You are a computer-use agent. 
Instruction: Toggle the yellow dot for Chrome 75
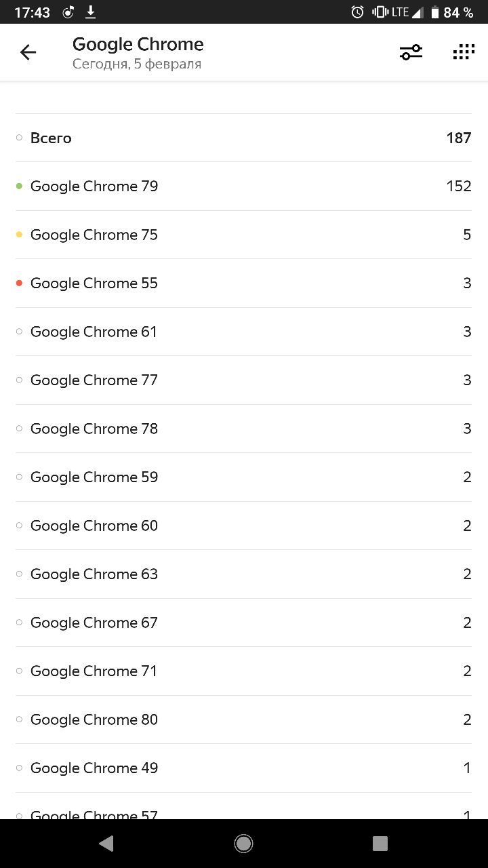[x=19, y=235]
